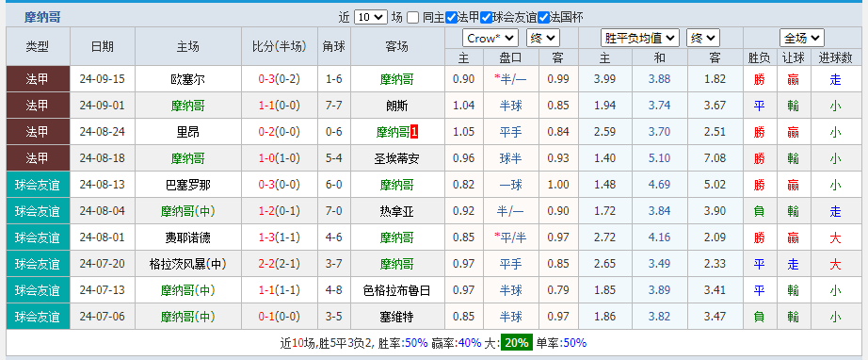Click the 胜率 50% value in summary
868x360 pixels.
(416, 343)
